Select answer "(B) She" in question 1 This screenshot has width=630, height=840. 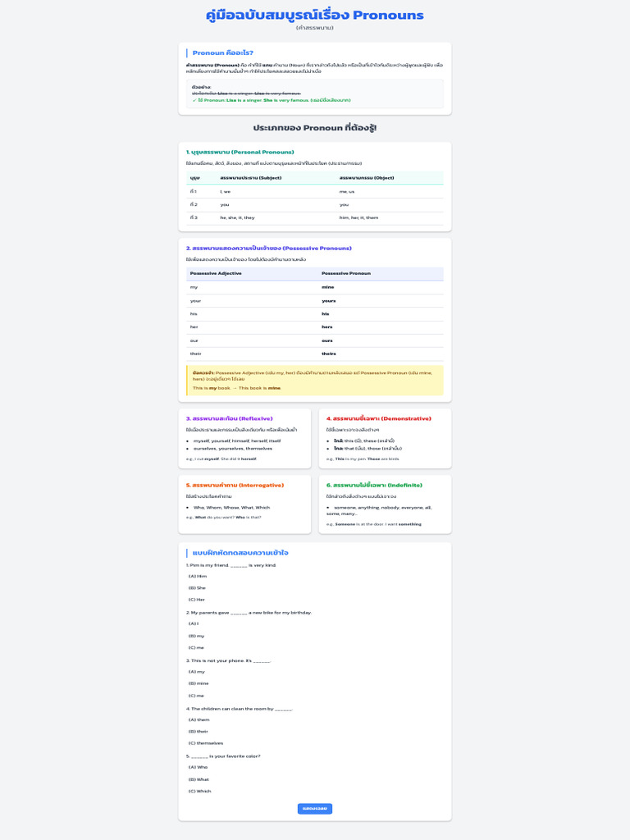click(x=198, y=587)
